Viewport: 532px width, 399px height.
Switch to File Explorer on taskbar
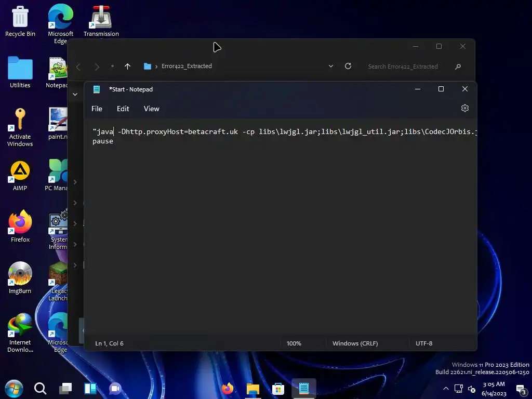point(253,389)
